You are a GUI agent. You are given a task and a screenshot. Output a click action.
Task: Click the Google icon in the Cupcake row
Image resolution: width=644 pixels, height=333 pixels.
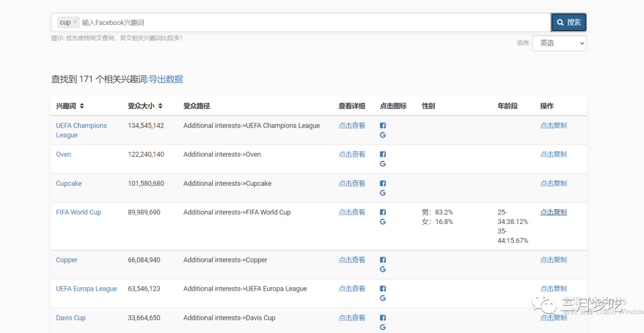click(x=383, y=193)
